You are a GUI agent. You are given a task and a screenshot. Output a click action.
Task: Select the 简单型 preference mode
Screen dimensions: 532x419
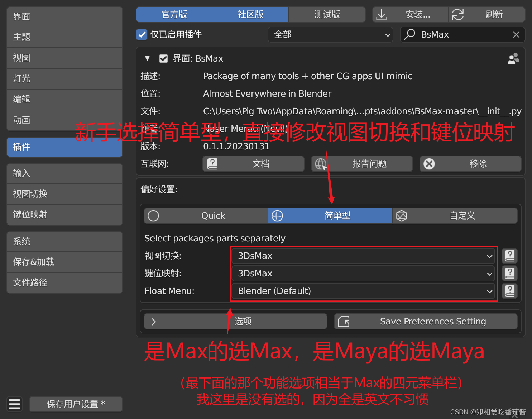(x=330, y=216)
